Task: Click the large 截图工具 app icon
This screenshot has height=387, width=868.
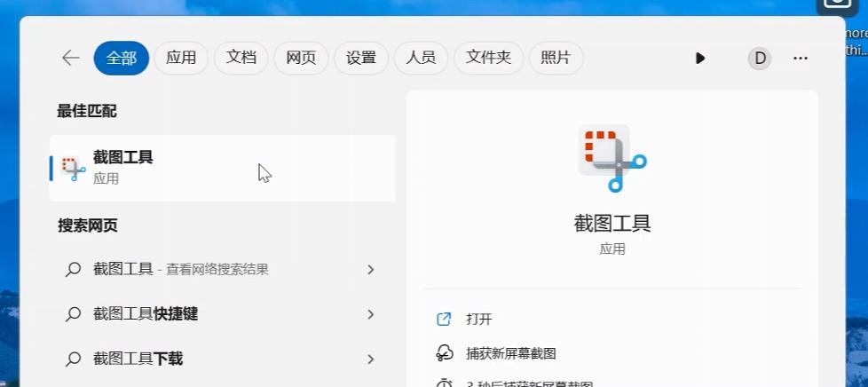Action: (x=612, y=157)
